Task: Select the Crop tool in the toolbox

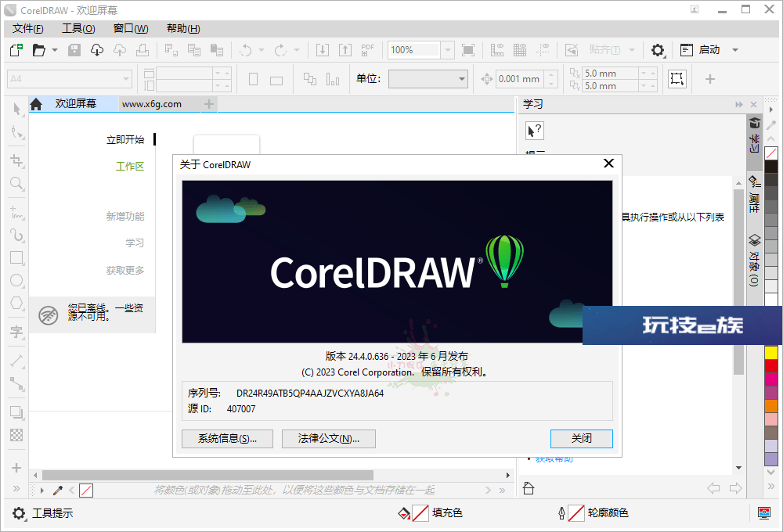Action: (17, 160)
